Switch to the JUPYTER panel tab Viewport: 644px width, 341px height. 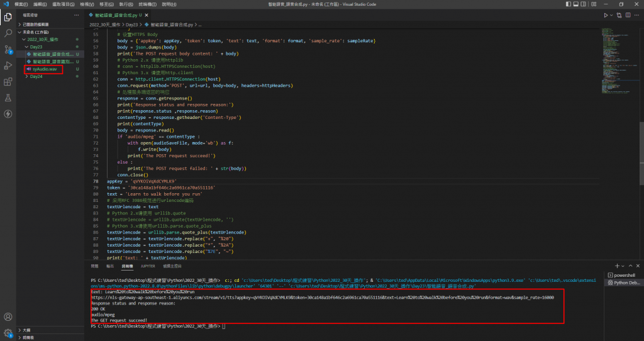[148, 266]
